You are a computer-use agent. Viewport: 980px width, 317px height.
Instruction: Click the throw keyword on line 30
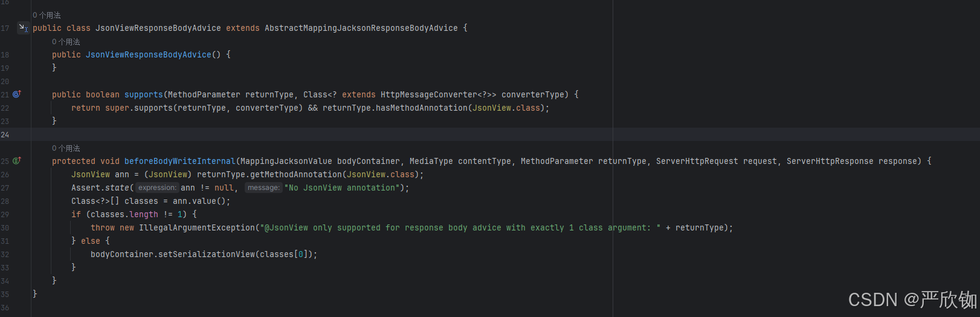click(x=103, y=227)
